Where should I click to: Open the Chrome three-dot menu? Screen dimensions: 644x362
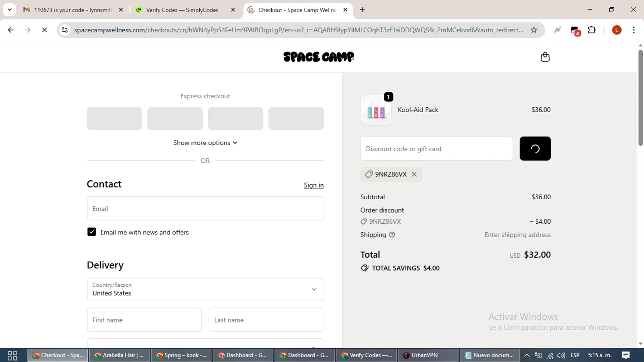[634, 30]
